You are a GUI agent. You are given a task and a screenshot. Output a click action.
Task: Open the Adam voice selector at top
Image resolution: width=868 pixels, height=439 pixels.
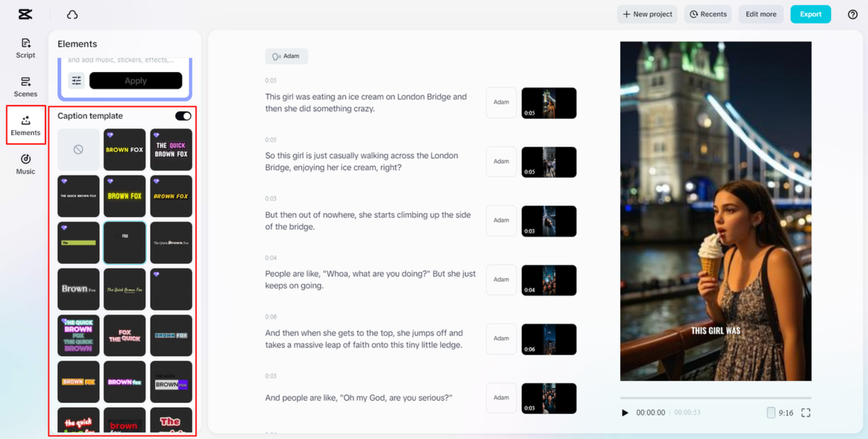[x=286, y=56]
